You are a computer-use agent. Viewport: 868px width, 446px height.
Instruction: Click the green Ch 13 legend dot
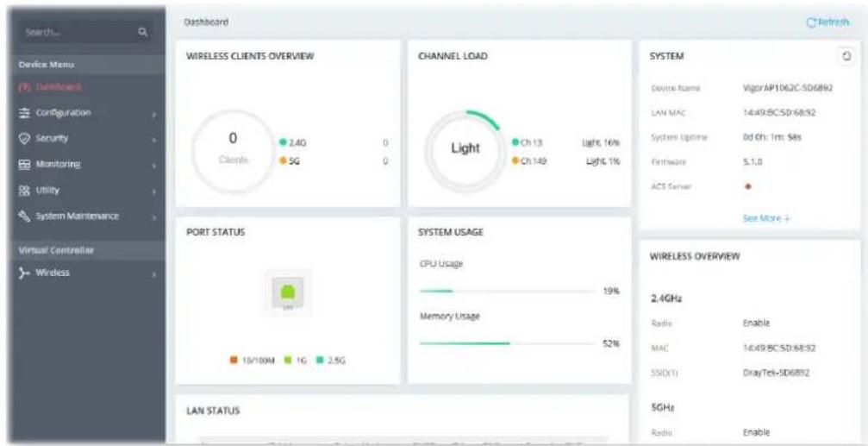click(515, 142)
